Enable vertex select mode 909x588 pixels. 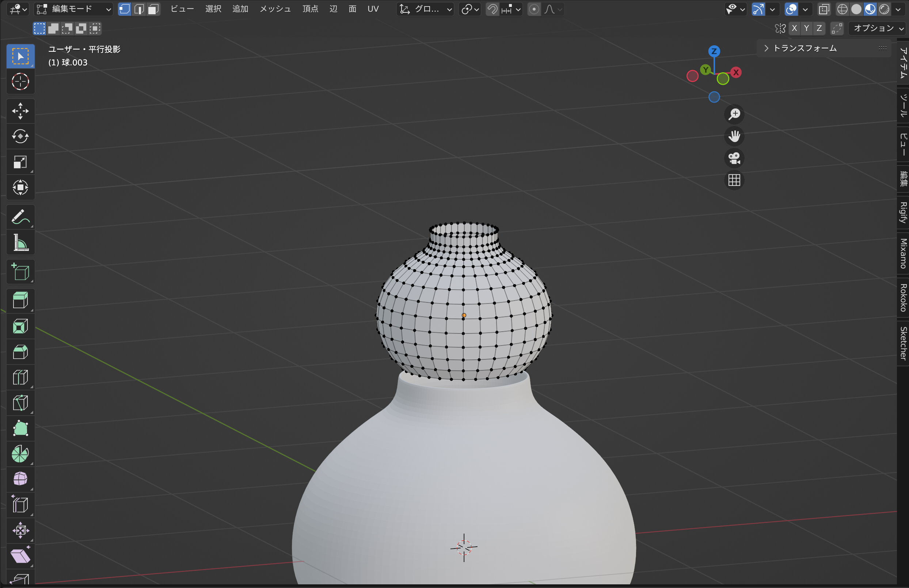coord(125,9)
